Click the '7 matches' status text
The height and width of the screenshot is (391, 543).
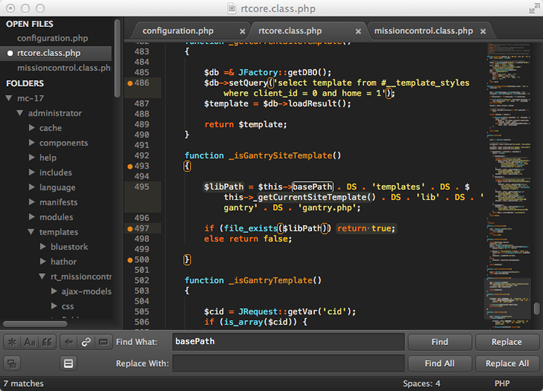tap(24, 384)
